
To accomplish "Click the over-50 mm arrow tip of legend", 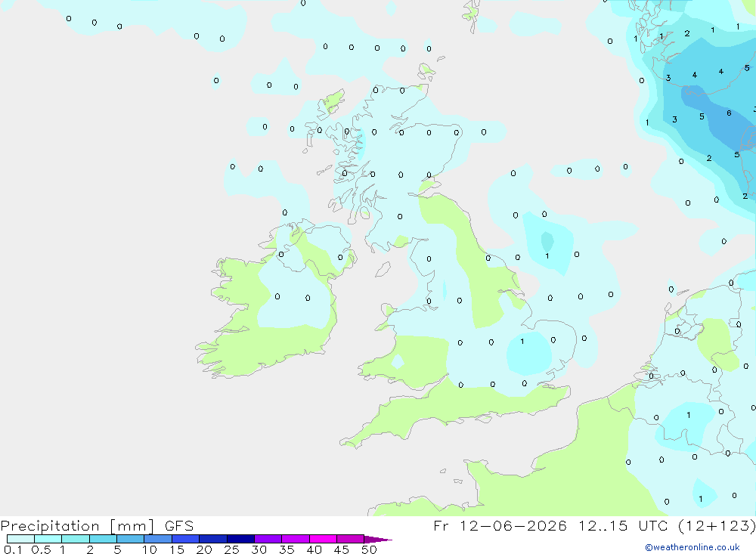I will point(377,539).
